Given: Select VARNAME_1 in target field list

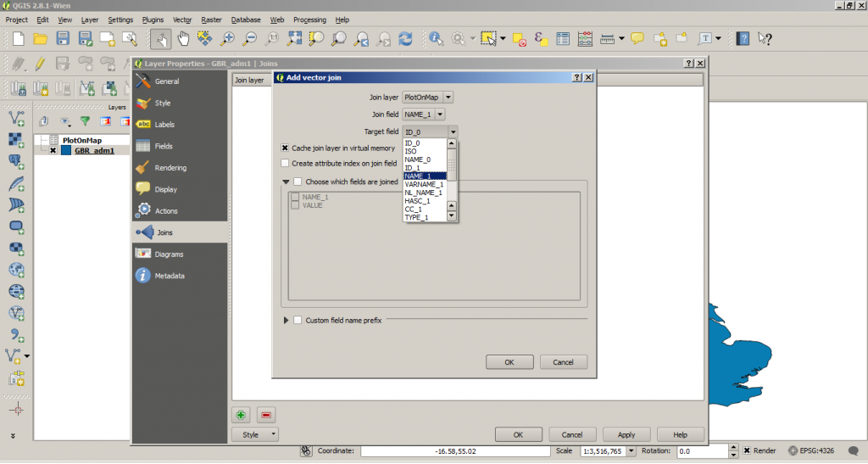Looking at the screenshot, I should pos(425,184).
